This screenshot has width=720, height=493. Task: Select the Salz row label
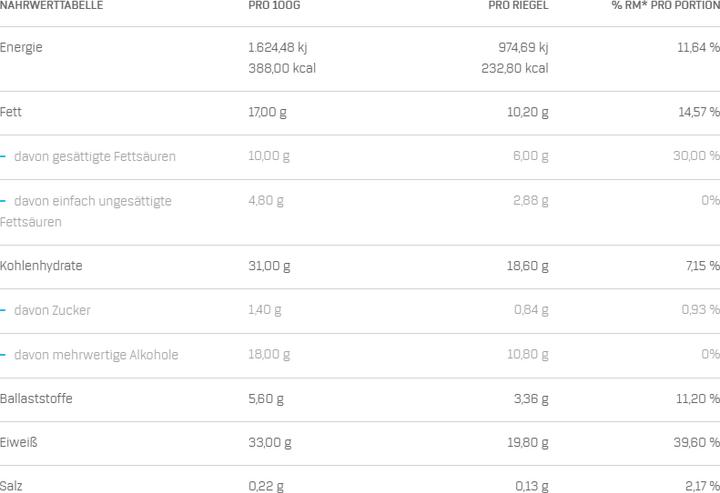click(x=11, y=486)
